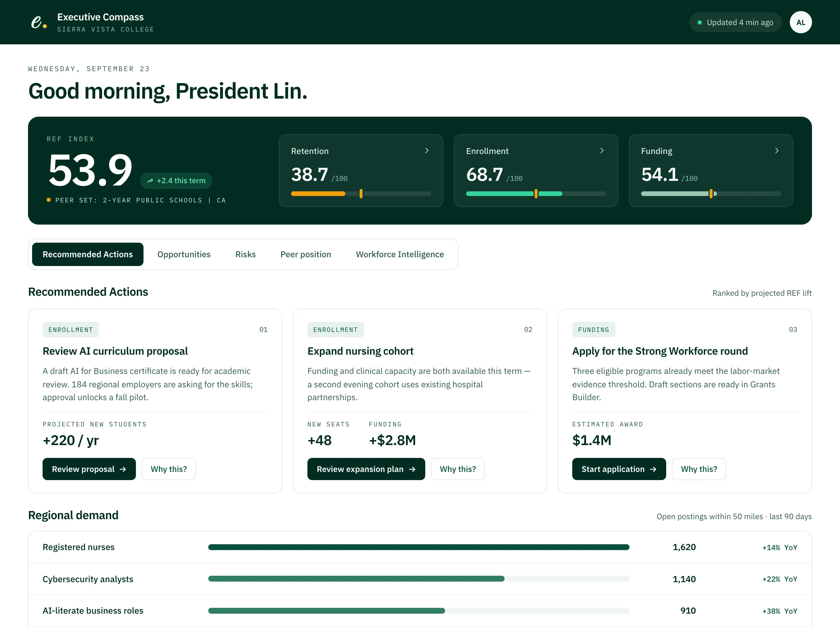Expand the Enrollment card chevron
The image size is (840, 630).
pos(602,151)
